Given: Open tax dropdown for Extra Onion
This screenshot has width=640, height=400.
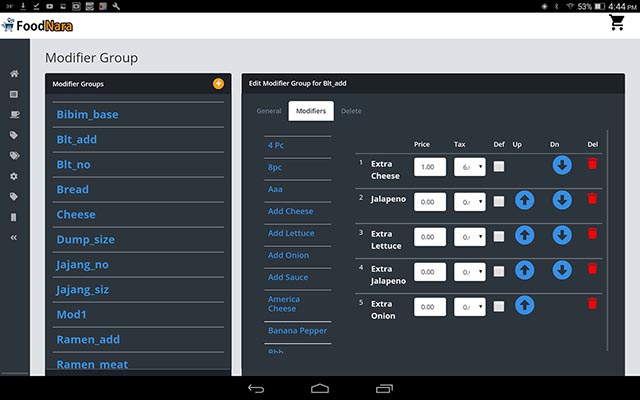Looking at the screenshot, I should [x=469, y=307].
